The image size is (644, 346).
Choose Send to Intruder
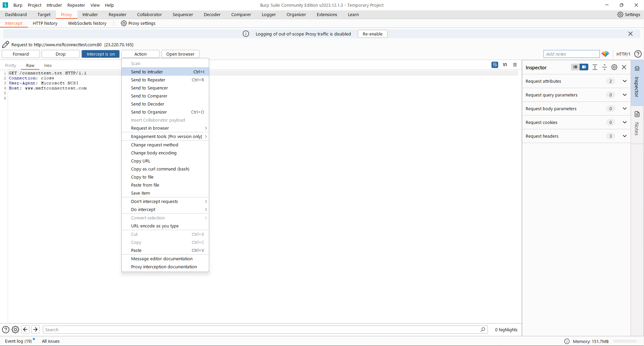point(165,72)
